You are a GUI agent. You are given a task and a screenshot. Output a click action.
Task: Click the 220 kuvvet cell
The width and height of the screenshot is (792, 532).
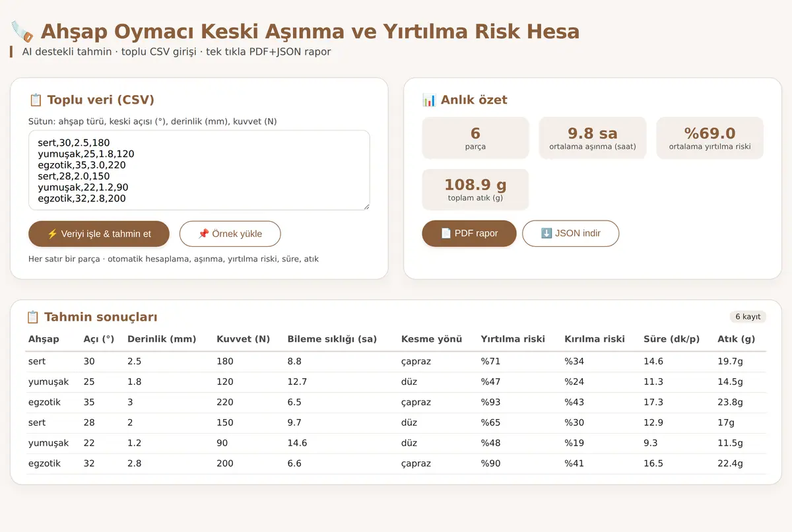coord(225,402)
